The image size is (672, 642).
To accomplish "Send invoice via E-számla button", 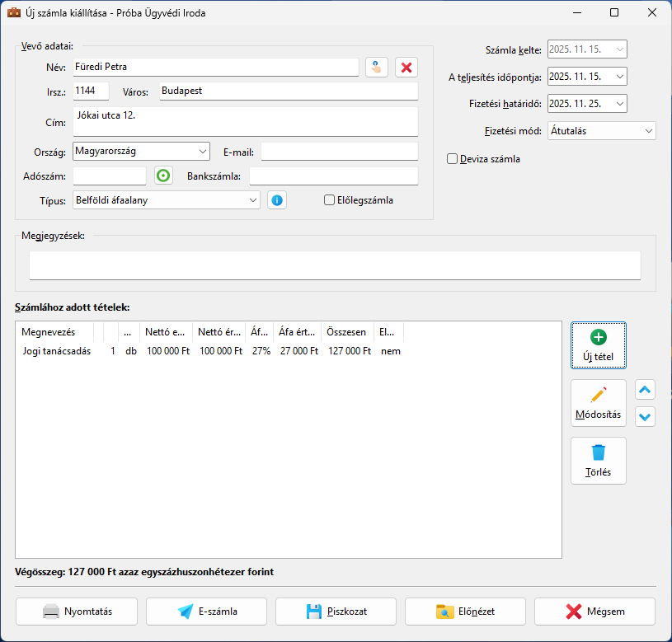I will pos(206,612).
